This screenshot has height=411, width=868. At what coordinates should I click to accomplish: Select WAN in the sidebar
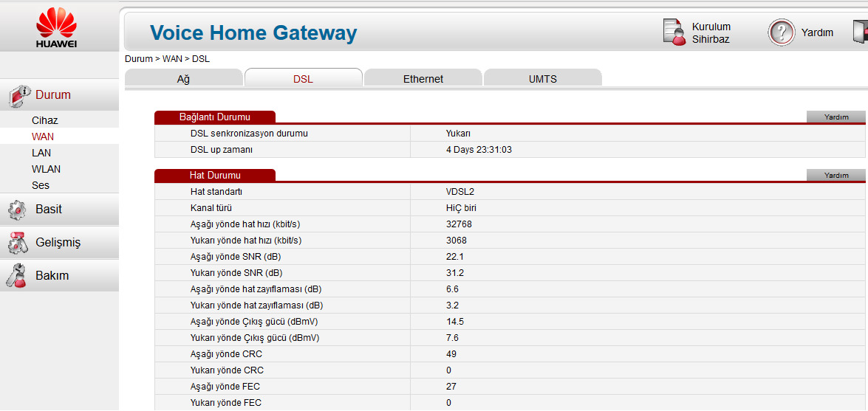43,137
